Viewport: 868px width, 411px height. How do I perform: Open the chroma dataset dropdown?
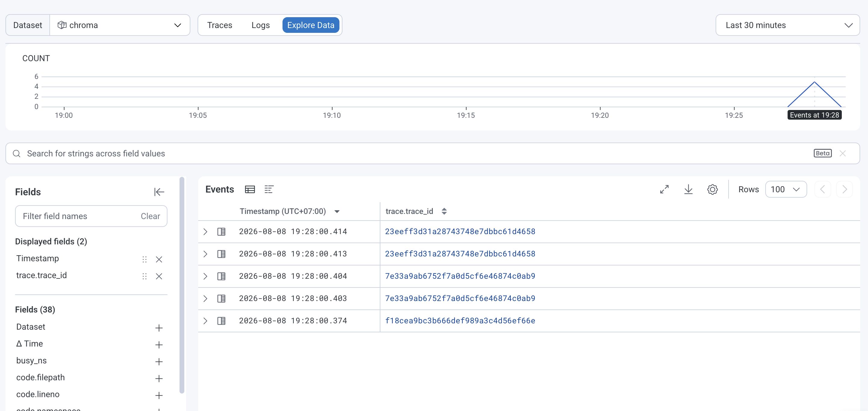click(x=120, y=25)
